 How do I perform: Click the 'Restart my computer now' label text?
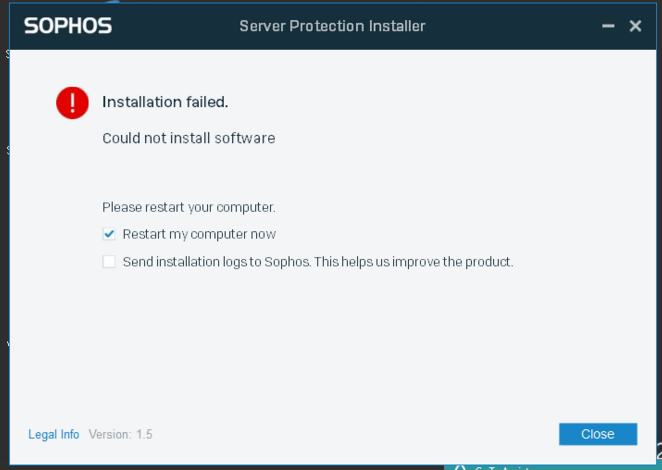[x=199, y=234]
